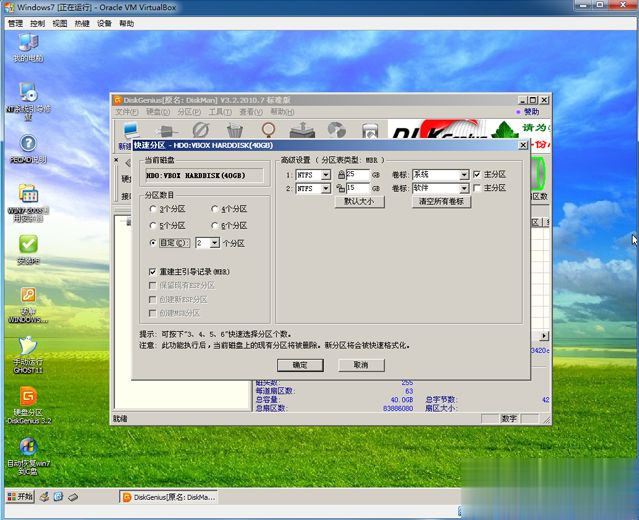639x520 pixels.
Task: Launch the manual GHOST11 desktop icon
Action: (28, 355)
